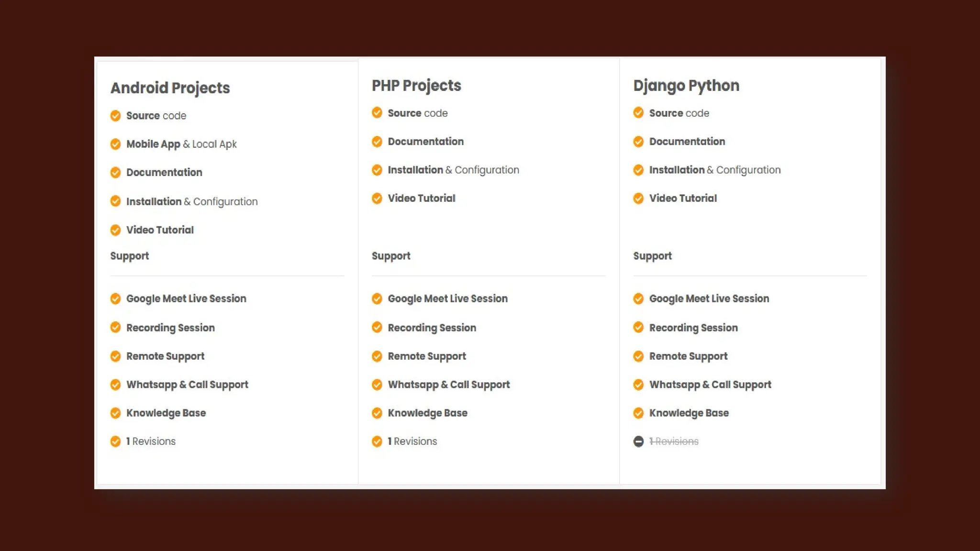Click the checkmark icon beside Mobile App & Local Apk

(115, 144)
